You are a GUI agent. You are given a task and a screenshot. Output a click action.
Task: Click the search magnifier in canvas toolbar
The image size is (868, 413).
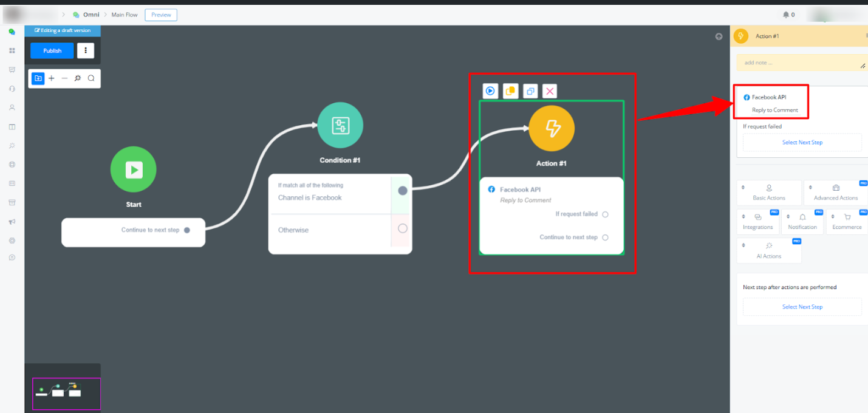(x=91, y=78)
